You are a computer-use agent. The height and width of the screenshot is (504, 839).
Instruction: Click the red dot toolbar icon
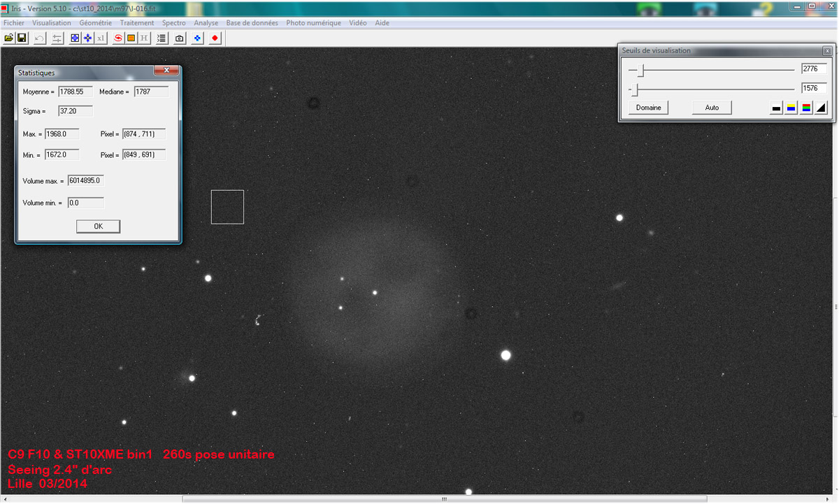(215, 38)
